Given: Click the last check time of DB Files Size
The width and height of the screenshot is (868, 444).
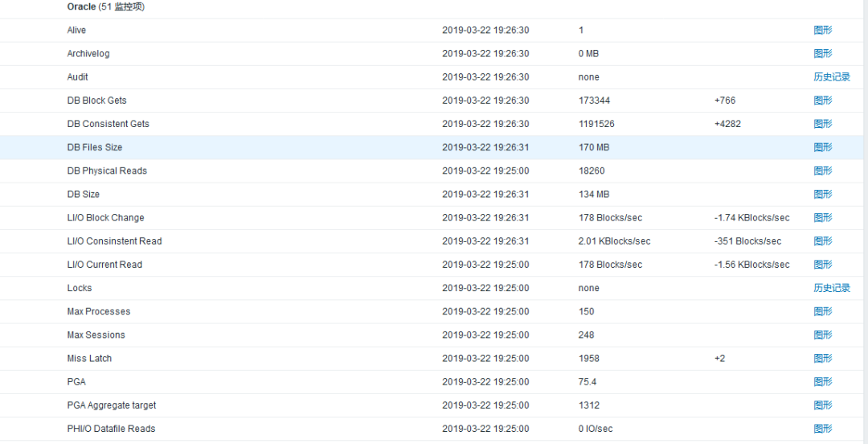Looking at the screenshot, I should tap(485, 147).
